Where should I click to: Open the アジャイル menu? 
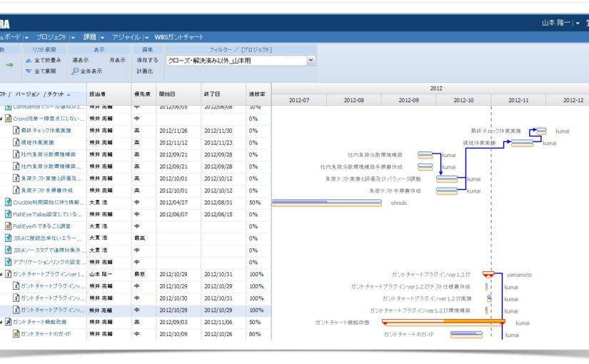(x=126, y=37)
